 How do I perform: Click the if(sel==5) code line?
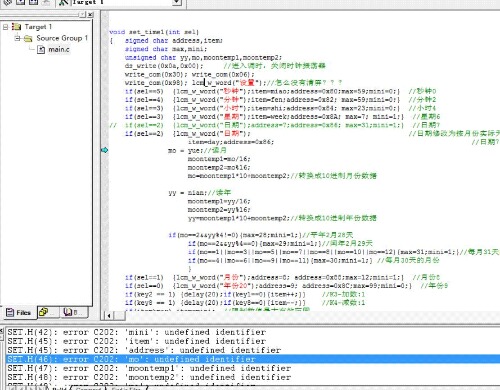coord(281,91)
